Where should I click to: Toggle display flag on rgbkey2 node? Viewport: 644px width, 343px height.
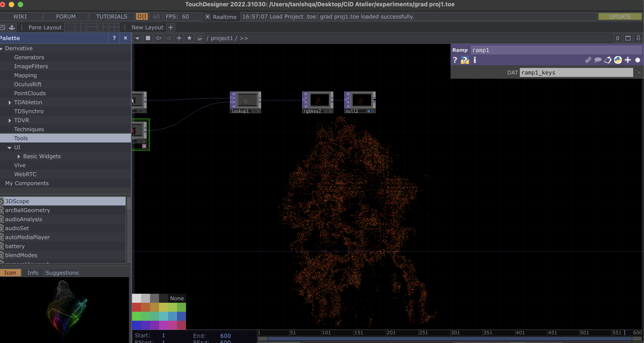(x=327, y=111)
